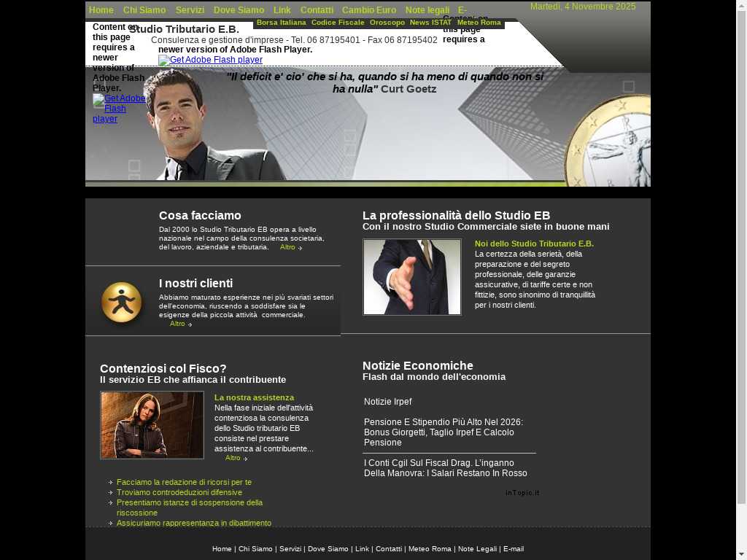The height and width of the screenshot is (560, 747).
Task: Click the Get Adobe Flash player image
Action: point(210,61)
